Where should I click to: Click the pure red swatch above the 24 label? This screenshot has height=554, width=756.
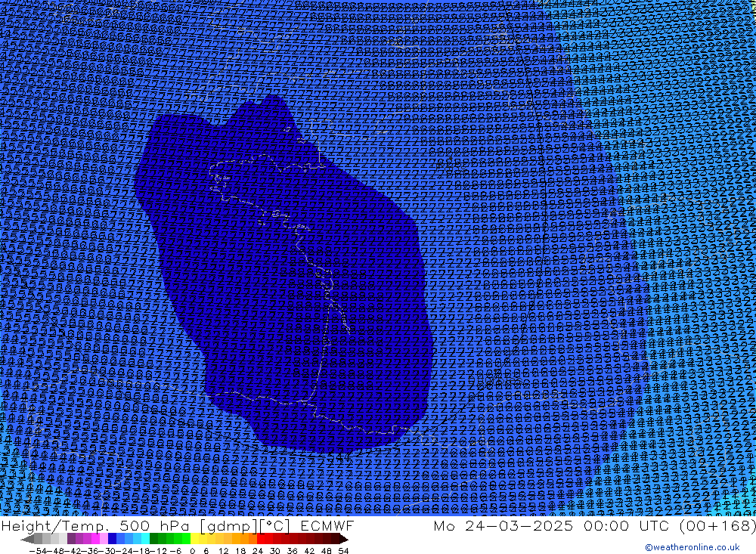tap(261, 539)
